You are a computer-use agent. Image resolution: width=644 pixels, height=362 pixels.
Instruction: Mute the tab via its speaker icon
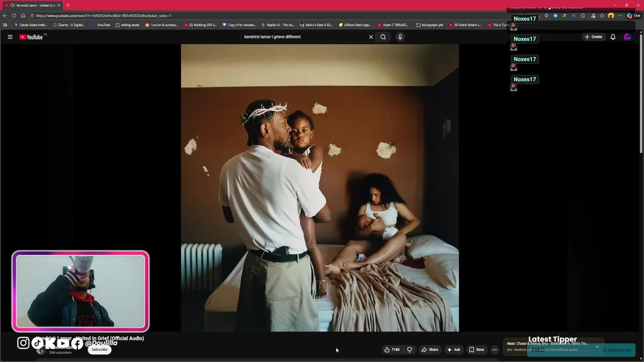[x=12, y=5]
